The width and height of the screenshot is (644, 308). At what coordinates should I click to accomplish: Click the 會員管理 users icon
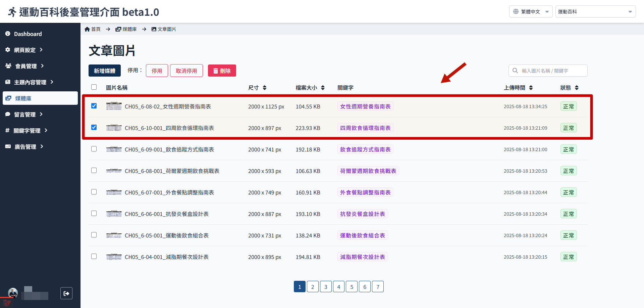tap(8, 66)
